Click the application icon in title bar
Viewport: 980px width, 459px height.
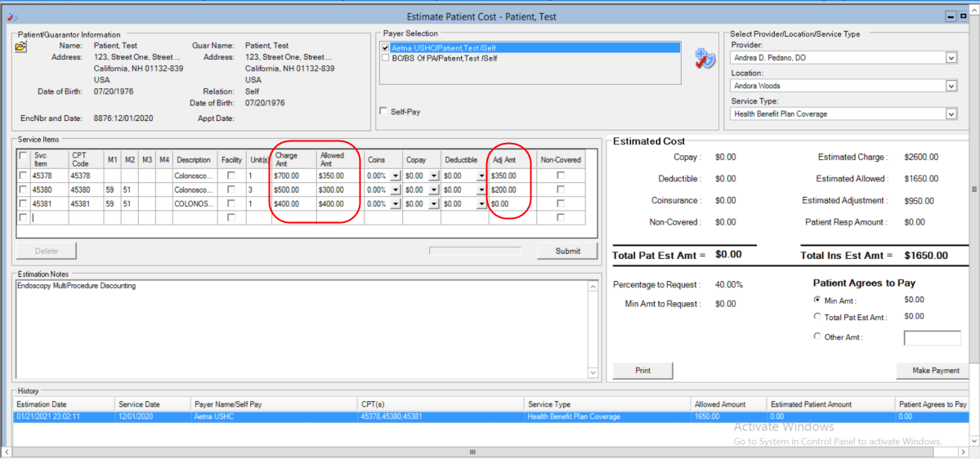click(x=11, y=17)
